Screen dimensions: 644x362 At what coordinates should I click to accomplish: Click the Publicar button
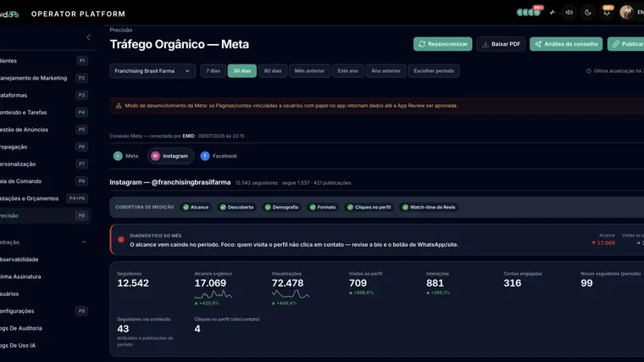point(626,44)
